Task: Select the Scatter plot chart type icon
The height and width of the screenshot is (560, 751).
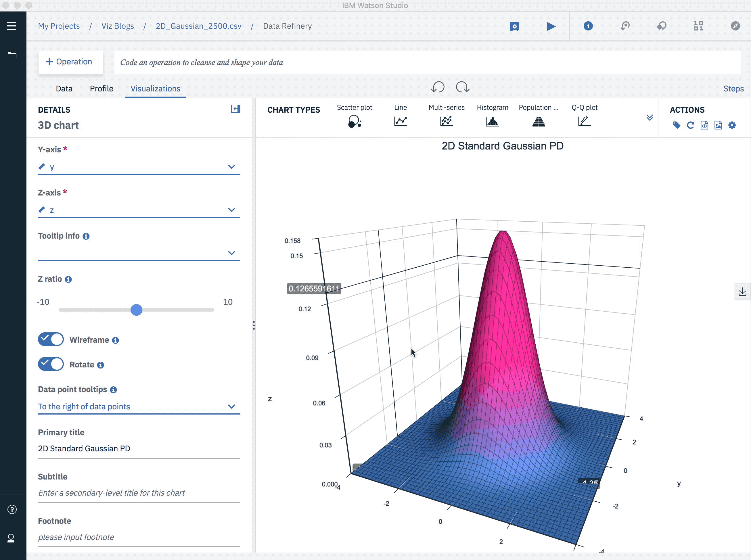Action: tap(354, 121)
